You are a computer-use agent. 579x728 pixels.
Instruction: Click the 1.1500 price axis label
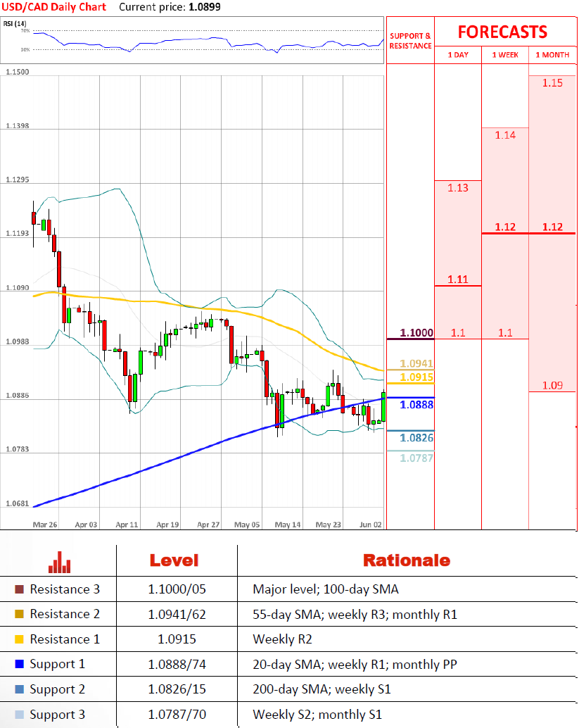[17, 72]
